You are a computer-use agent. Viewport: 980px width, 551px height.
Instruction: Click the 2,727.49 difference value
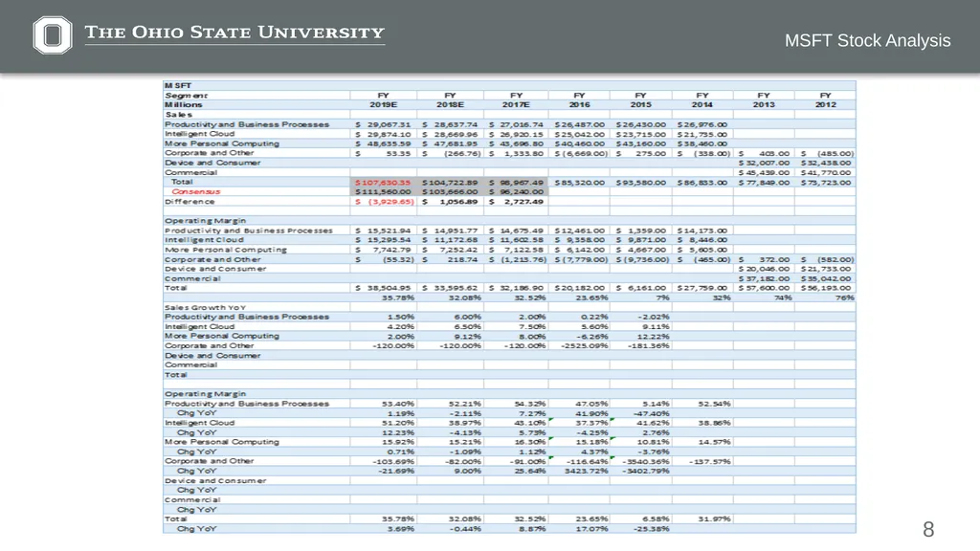point(516,202)
